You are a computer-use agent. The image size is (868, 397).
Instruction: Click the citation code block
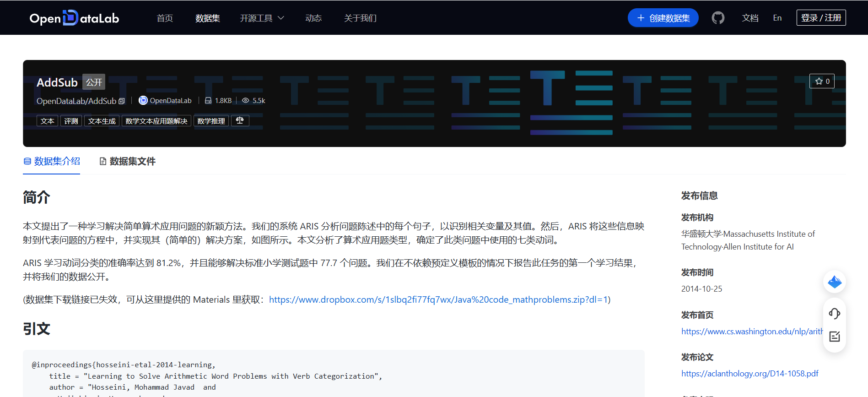point(334,373)
